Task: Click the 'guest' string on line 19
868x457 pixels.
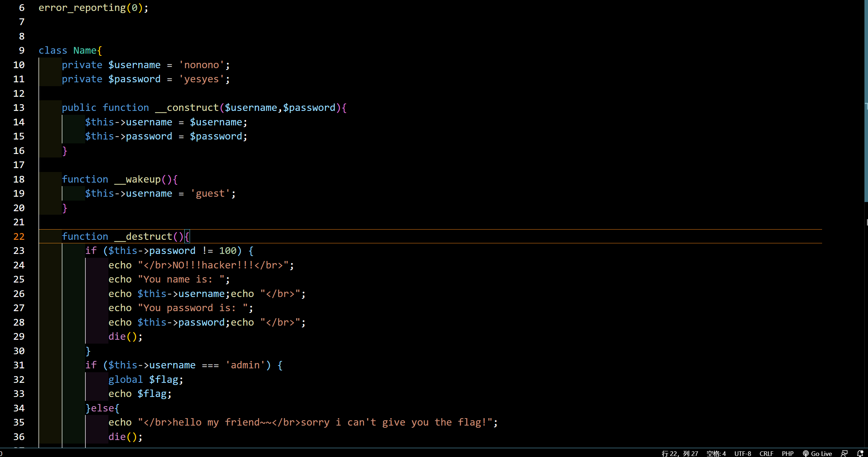Action: tap(210, 194)
